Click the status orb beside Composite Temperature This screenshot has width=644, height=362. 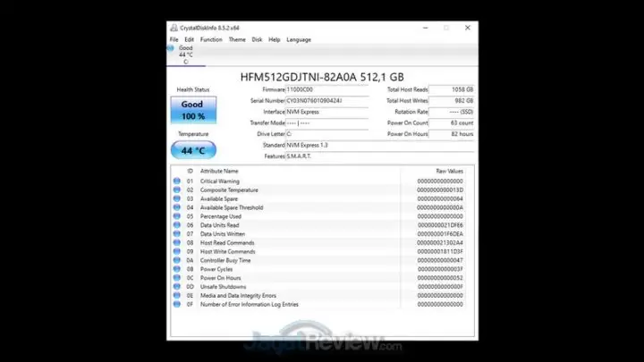(x=177, y=190)
